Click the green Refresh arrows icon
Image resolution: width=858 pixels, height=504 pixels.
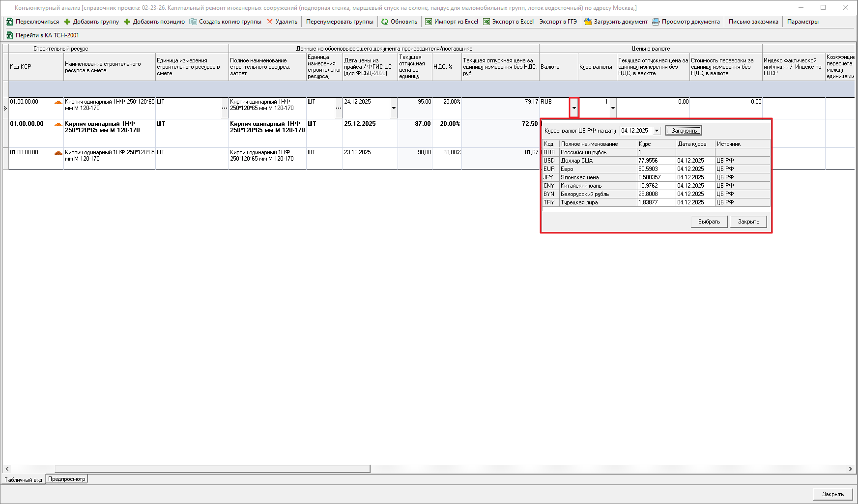(385, 22)
